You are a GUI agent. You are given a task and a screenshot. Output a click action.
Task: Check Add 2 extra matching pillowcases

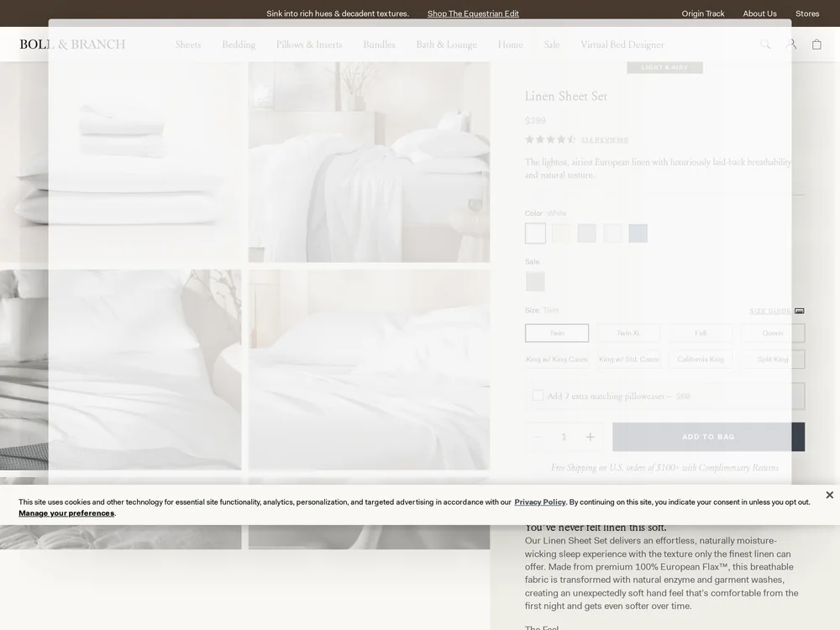pyautogui.click(x=538, y=396)
